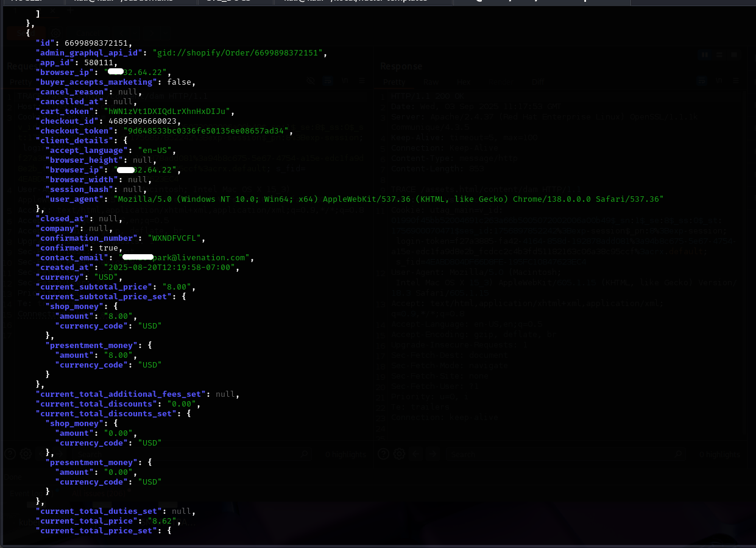Open Request search settings gear in Burp window
This screenshot has height=548, width=756.
click(26, 454)
